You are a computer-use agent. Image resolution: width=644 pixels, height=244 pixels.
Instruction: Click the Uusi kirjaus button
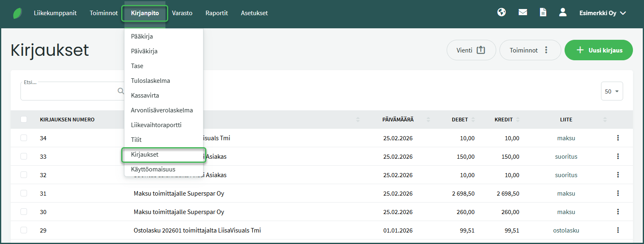(x=598, y=50)
